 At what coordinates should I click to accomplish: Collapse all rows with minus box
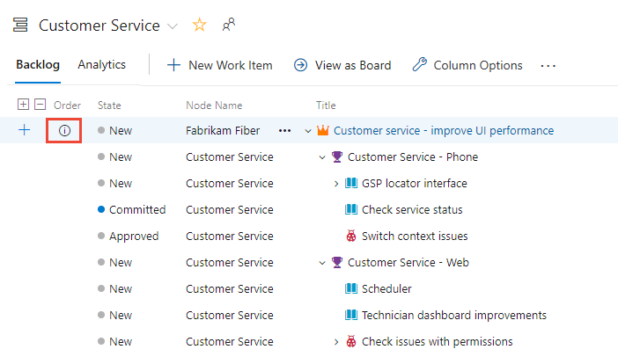coord(40,105)
